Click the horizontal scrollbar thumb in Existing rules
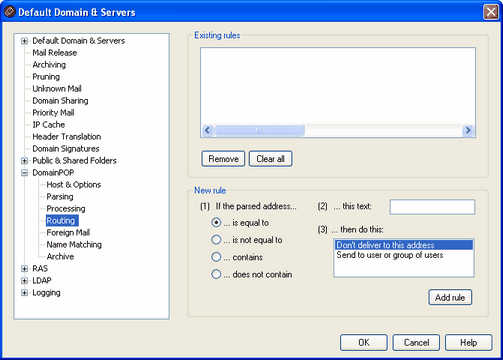The width and height of the screenshot is (503, 360). [x=259, y=130]
